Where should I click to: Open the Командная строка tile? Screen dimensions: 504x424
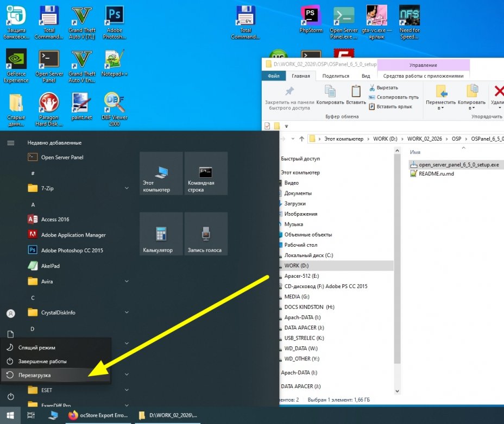click(206, 173)
